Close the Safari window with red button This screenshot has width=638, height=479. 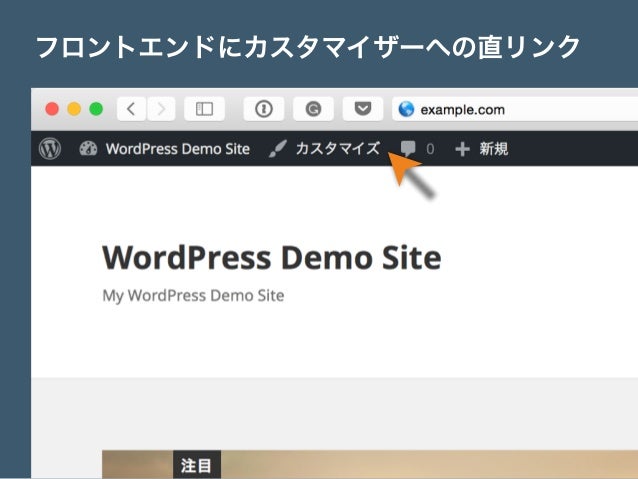coord(52,109)
